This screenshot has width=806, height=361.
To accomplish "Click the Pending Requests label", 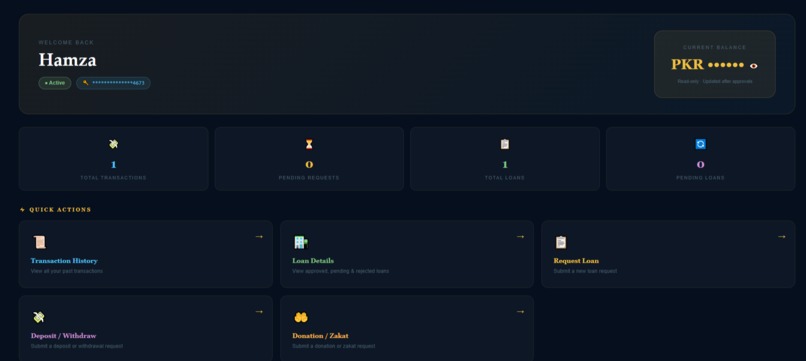I will point(309,178).
